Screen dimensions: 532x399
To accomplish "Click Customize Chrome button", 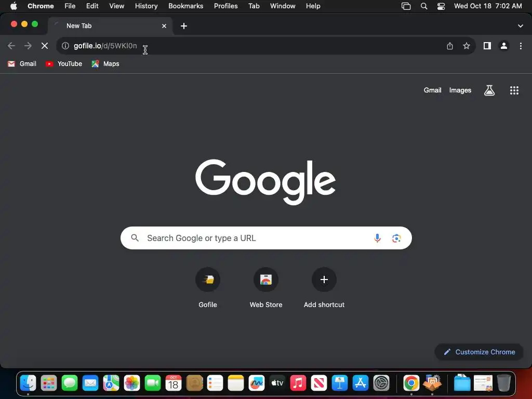I will click(479, 352).
